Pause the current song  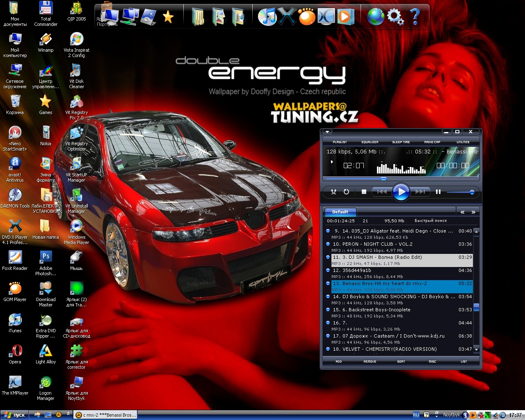tap(438, 192)
